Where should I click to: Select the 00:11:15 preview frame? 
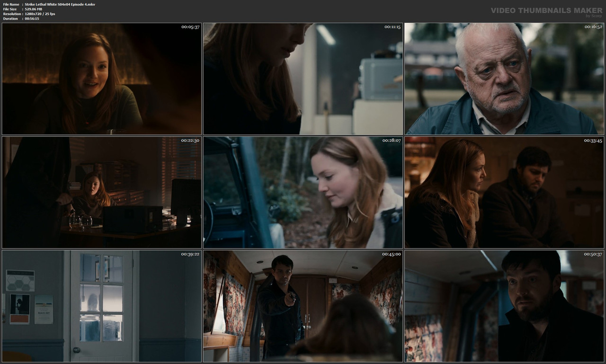[x=303, y=78]
